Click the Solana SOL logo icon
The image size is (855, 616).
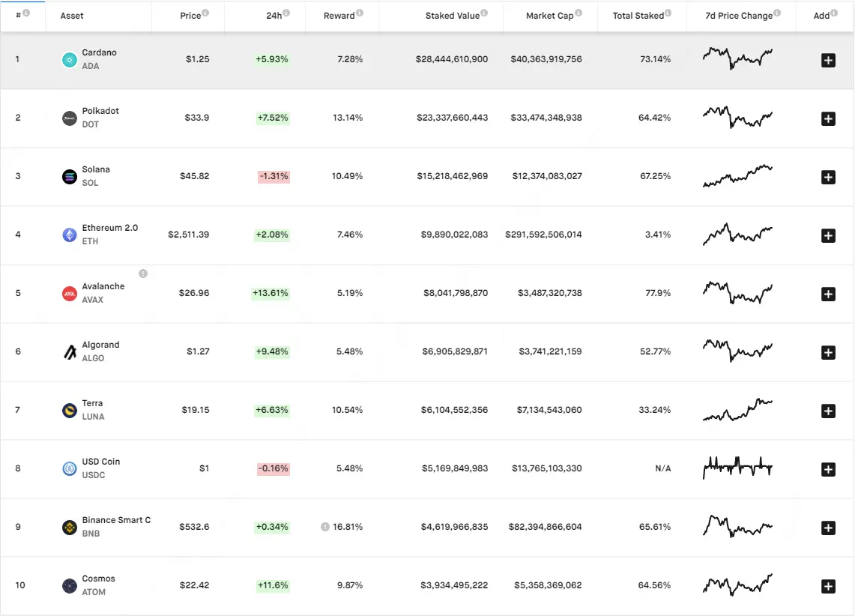(x=69, y=177)
